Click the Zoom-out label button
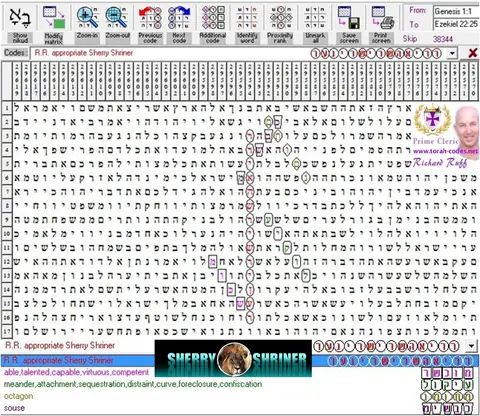This screenshot has width=480, height=416. (117, 38)
